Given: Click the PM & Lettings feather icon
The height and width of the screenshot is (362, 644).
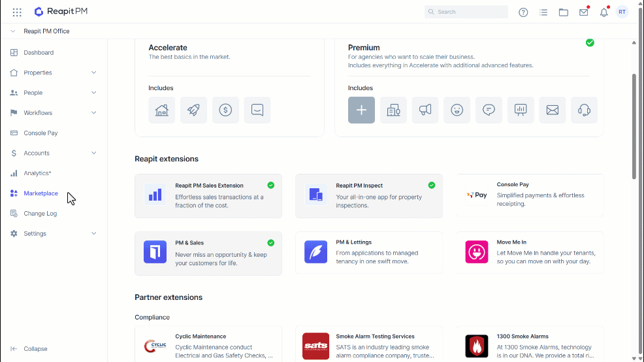Looking at the screenshot, I should tap(316, 252).
